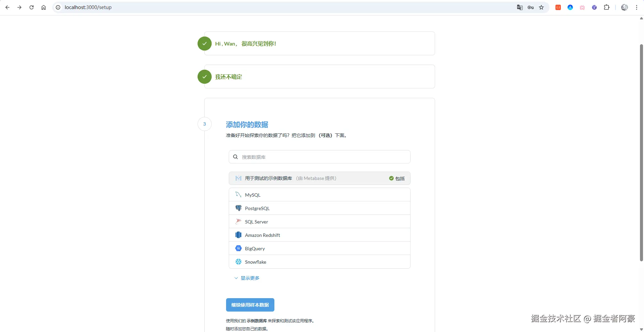
Task: Open the translate page icon
Action: click(x=520, y=7)
